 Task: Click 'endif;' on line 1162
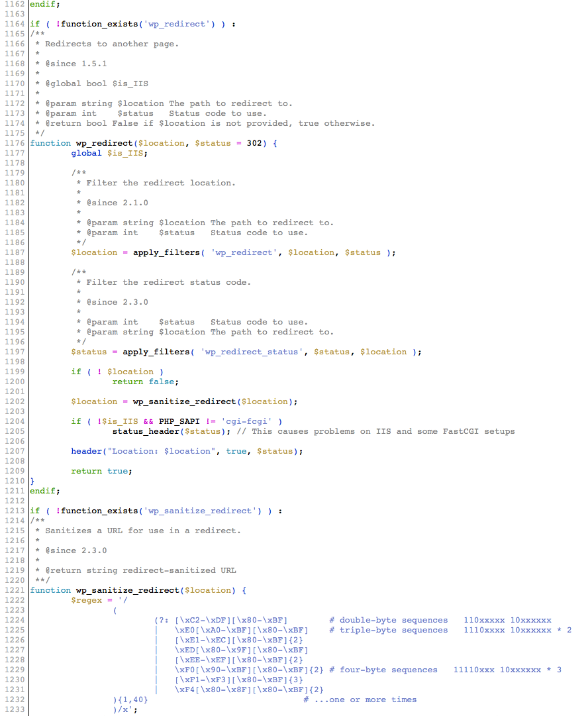[45, 5]
